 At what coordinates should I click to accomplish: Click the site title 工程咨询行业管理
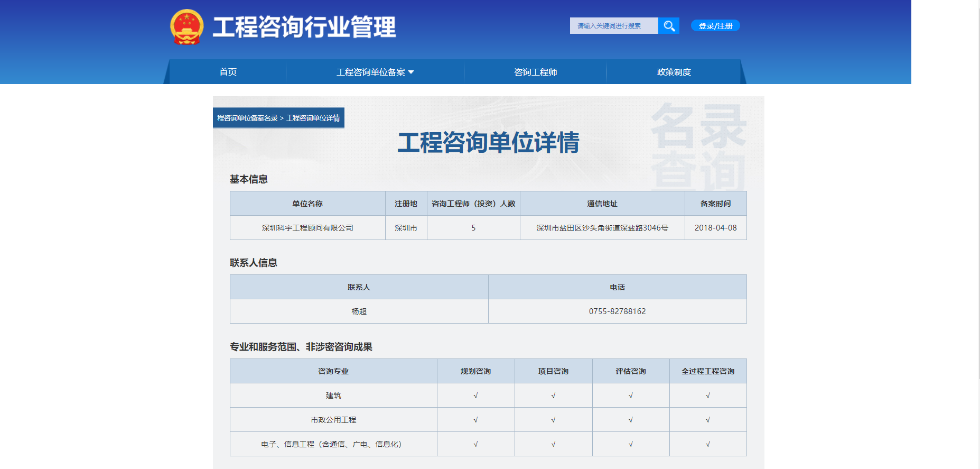click(304, 27)
